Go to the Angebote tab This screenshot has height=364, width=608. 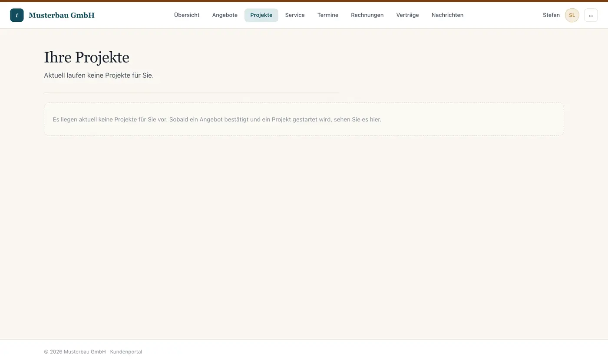[x=225, y=15]
